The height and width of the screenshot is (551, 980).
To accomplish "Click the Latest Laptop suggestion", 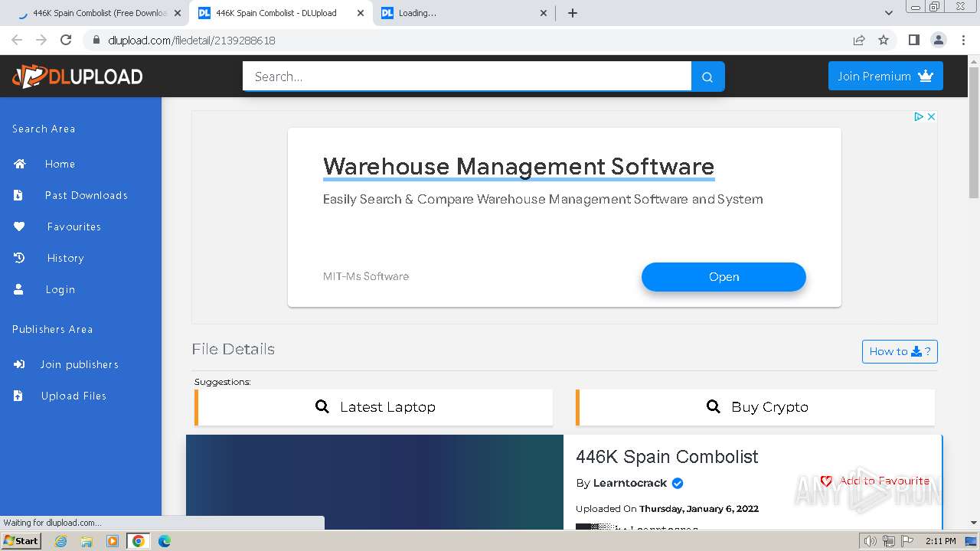I will point(375,407).
